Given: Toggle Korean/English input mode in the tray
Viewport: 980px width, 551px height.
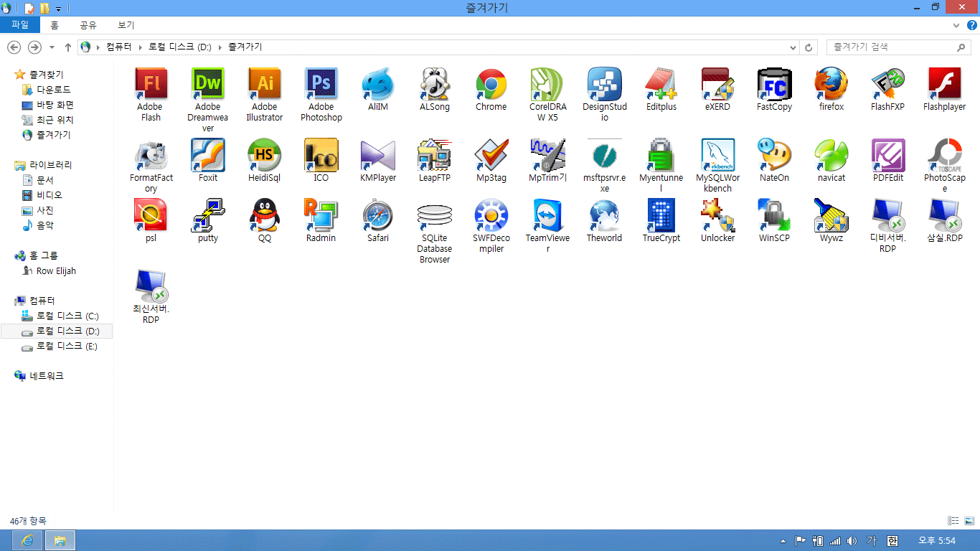Looking at the screenshot, I should 892,541.
